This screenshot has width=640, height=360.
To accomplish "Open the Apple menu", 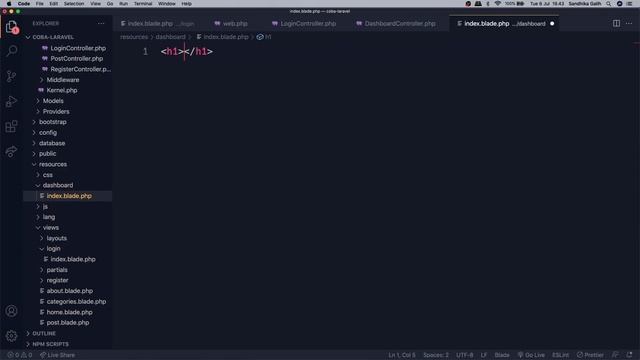I will point(9,4).
